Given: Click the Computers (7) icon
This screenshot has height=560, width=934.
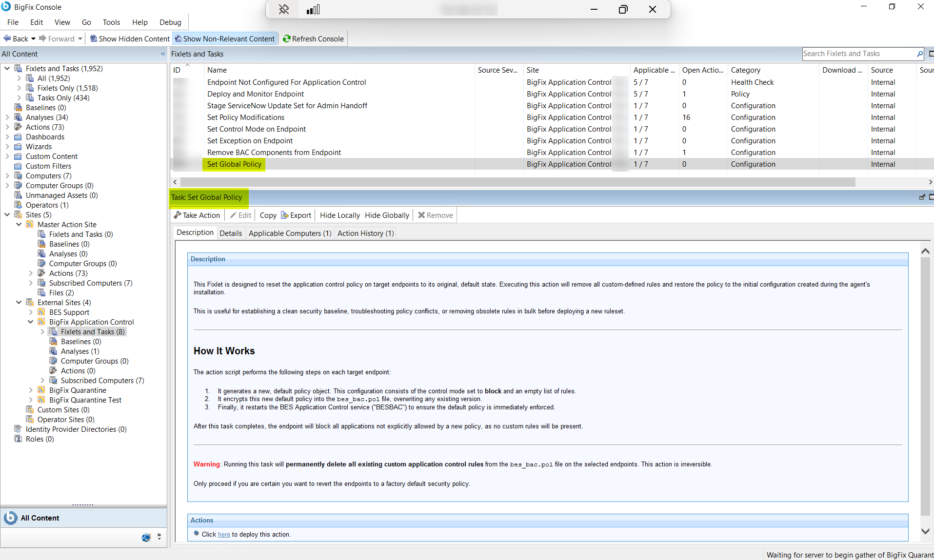Looking at the screenshot, I should point(19,175).
